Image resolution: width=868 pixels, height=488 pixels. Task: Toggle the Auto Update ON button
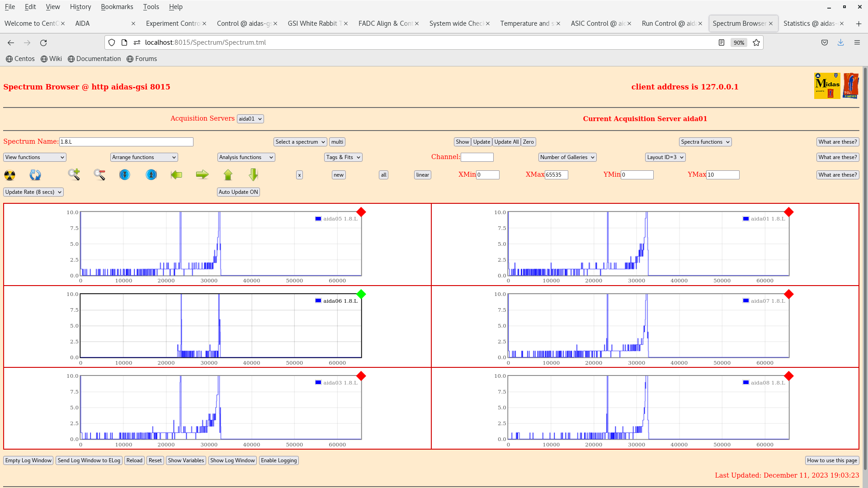pos(238,192)
